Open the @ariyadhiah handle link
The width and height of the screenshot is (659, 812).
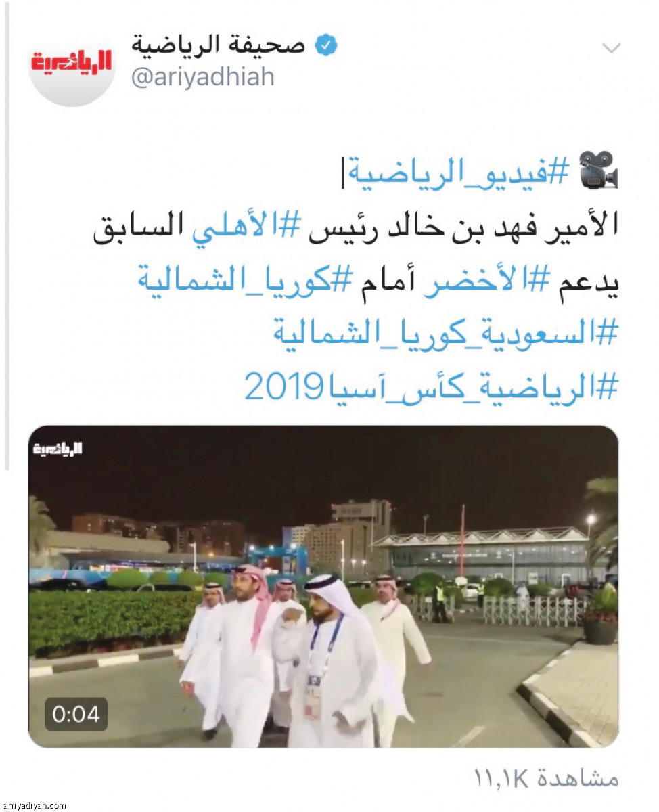pyautogui.click(x=202, y=77)
